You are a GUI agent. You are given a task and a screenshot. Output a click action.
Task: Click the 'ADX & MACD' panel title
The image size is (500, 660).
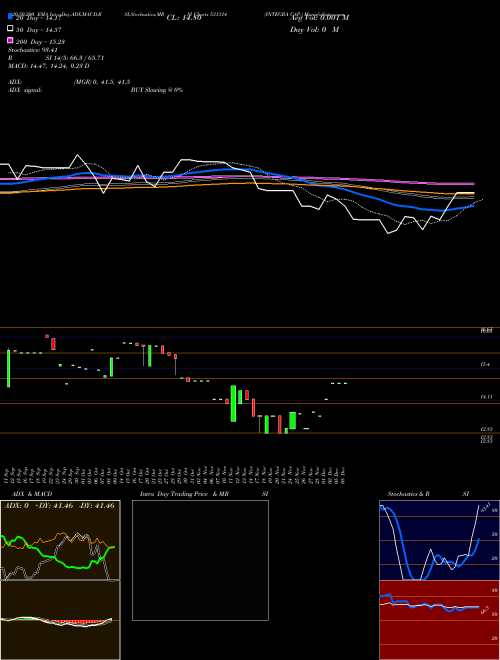click(x=32, y=494)
